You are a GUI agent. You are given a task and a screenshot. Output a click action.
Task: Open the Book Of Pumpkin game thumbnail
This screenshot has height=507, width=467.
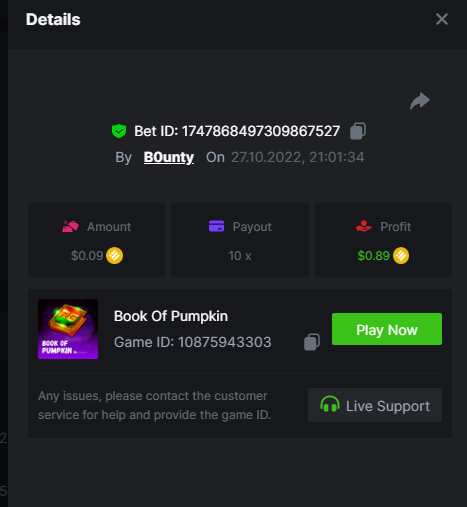tap(68, 329)
